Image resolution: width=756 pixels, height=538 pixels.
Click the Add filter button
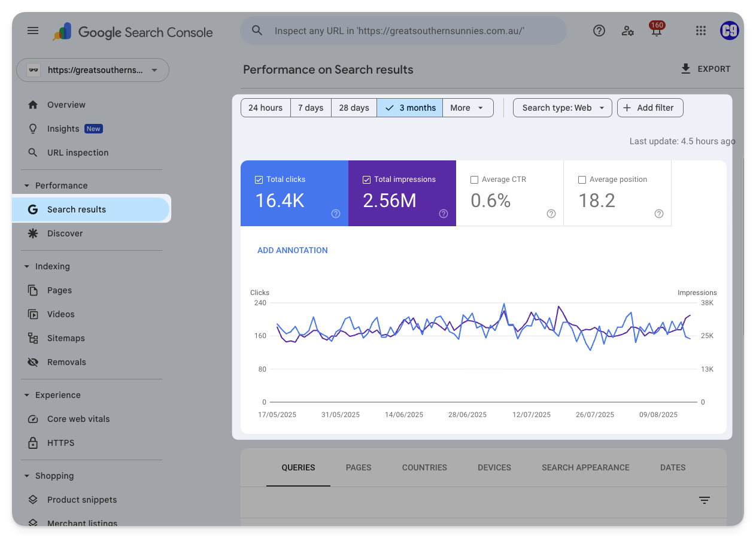click(x=649, y=108)
